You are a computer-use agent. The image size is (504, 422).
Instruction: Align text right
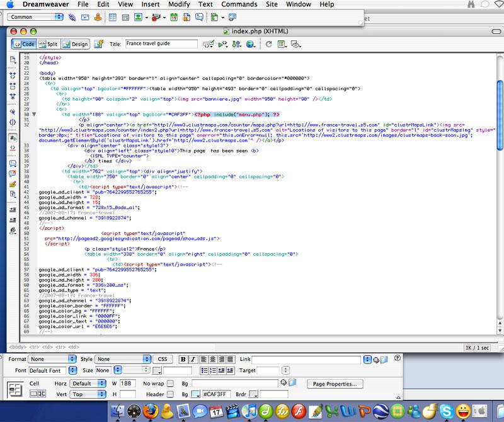tap(221, 359)
